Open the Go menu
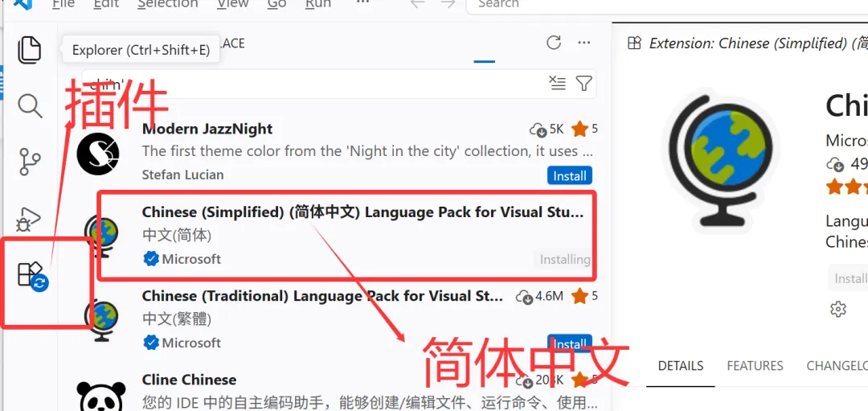This screenshot has height=411, width=868. (x=276, y=4)
